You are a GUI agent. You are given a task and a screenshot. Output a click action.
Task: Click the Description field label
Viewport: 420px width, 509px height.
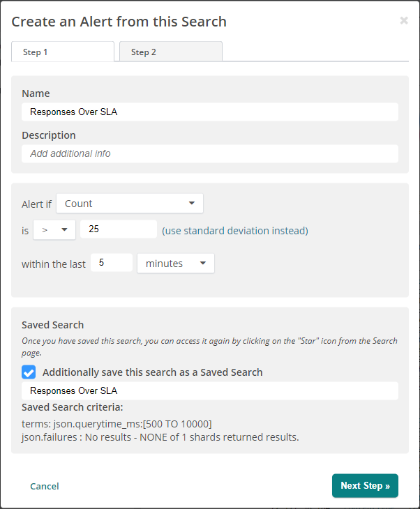pyautogui.click(x=49, y=135)
